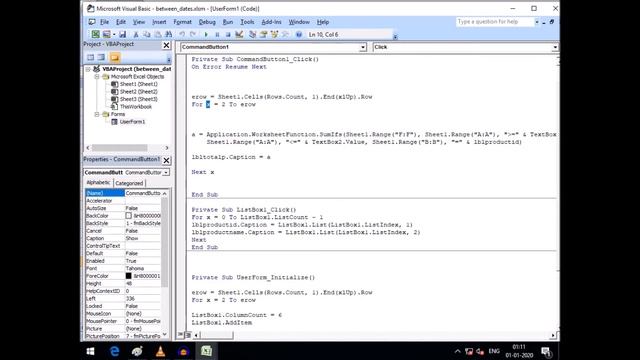Click the Reset stop icon
Image resolution: width=640 pixels, height=360 pixels.
228,35
